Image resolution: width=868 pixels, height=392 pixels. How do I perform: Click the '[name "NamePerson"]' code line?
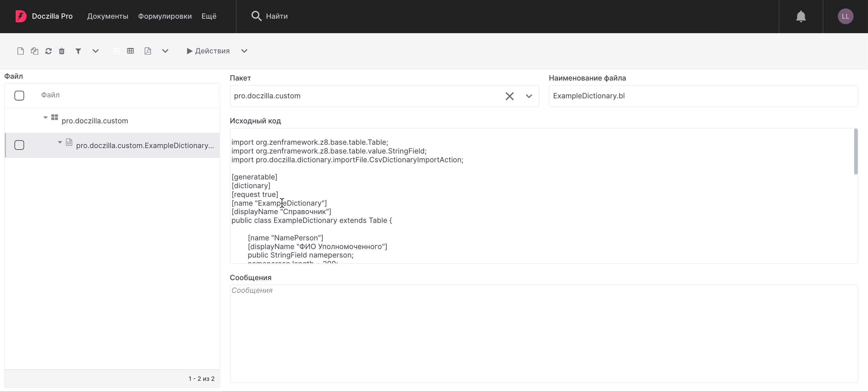coord(285,238)
